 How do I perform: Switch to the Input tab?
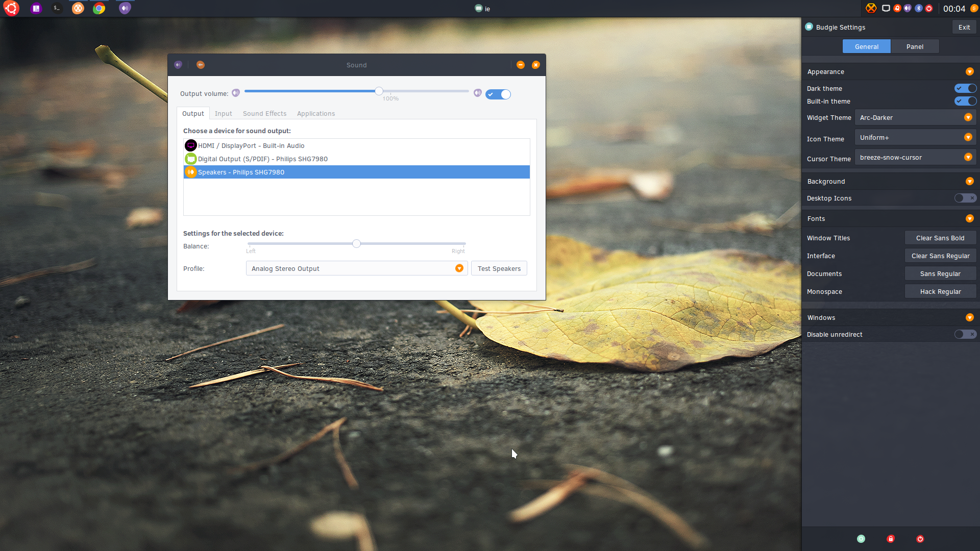click(x=223, y=113)
